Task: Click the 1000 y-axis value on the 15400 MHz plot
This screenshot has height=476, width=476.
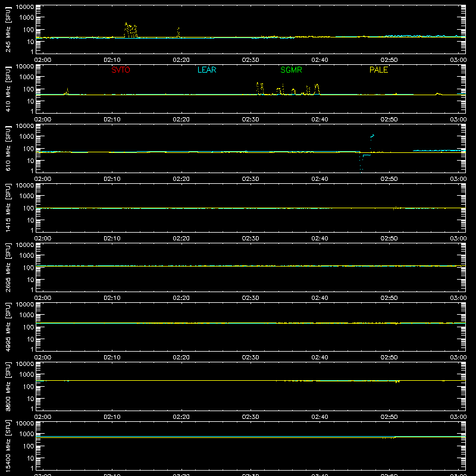Action: click(27, 434)
